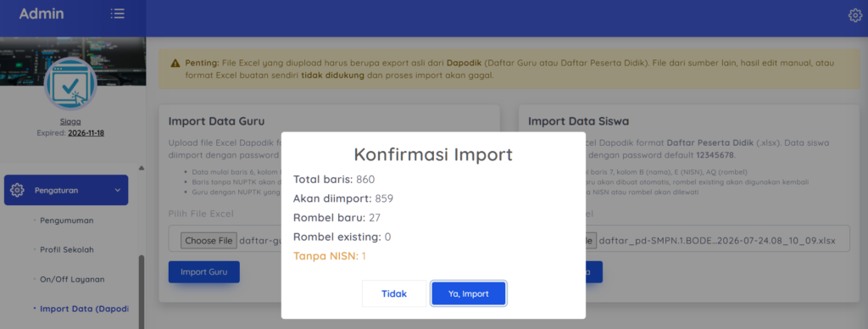Open the settings gear in top bar
The width and height of the screenshot is (868, 329).
pos(854,15)
